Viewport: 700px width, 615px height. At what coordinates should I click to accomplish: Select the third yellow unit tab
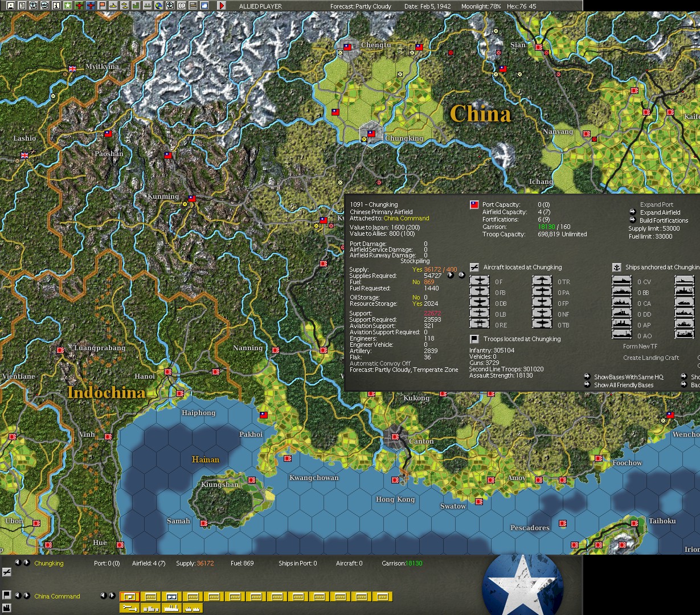tap(171, 597)
